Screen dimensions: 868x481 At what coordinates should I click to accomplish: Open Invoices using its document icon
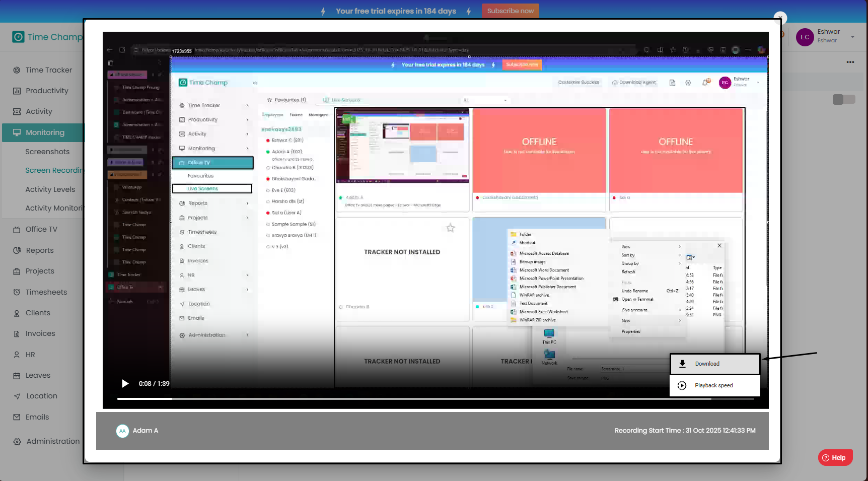pos(17,333)
